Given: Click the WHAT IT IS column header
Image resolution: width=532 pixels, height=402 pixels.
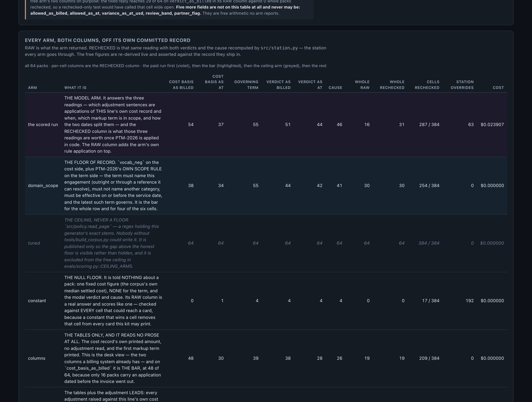Looking at the screenshot, I should (x=75, y=88).
